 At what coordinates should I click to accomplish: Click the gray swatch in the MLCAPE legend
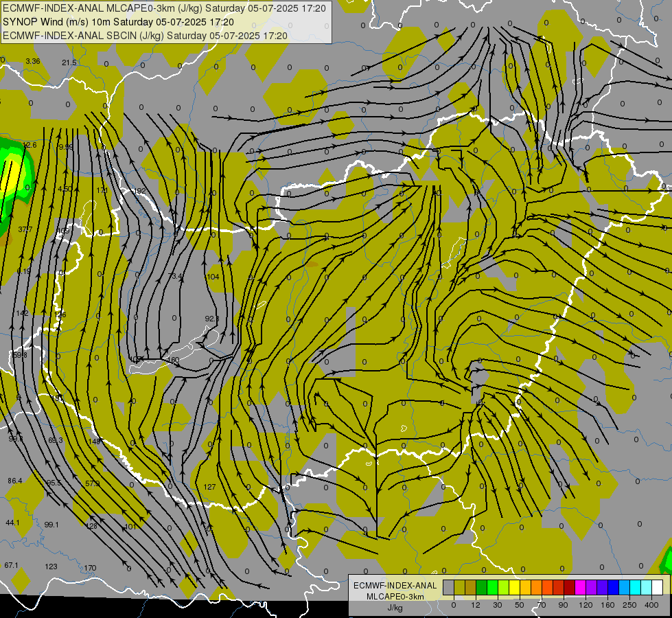pos(449,587)
